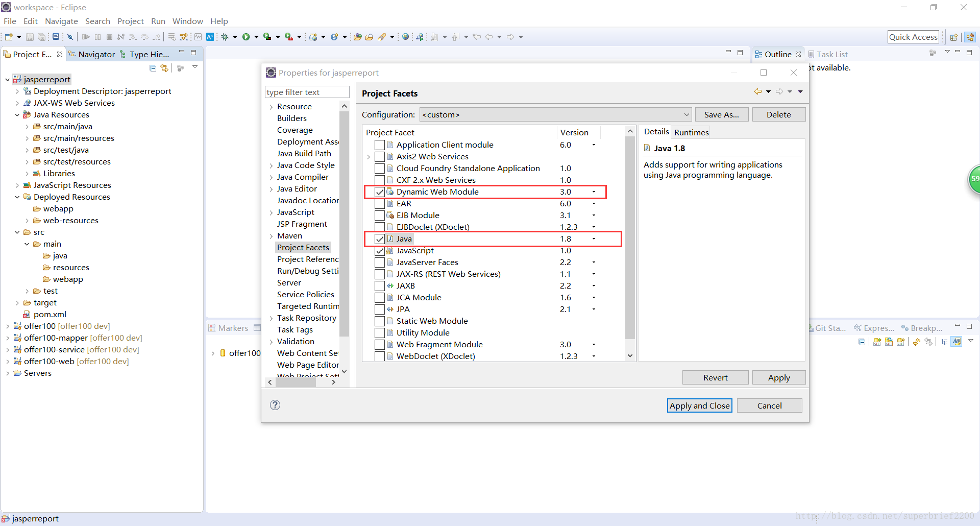
Task: Click Clone Git repository icon
Action: (x=889, y=342)
